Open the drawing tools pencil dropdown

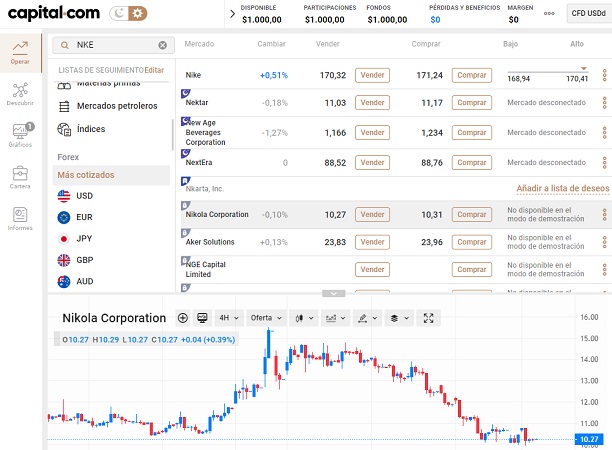point(367,318)
